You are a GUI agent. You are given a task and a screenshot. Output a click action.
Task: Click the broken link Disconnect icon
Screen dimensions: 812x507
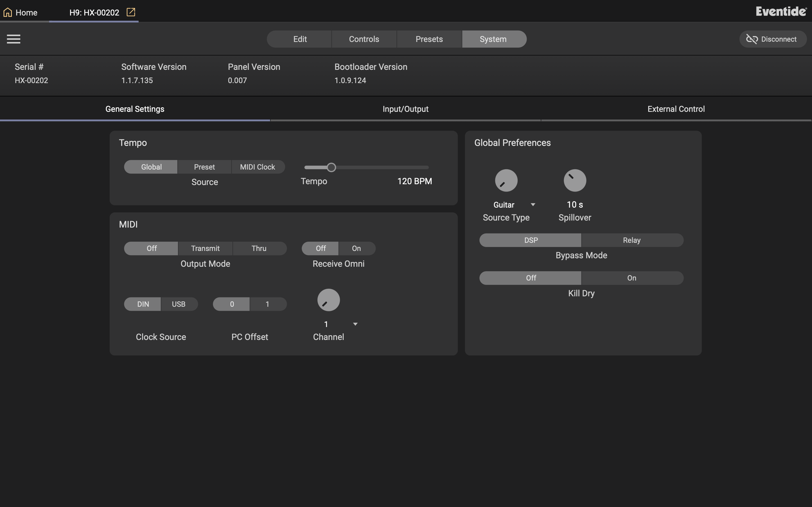[x=752, y=39]
